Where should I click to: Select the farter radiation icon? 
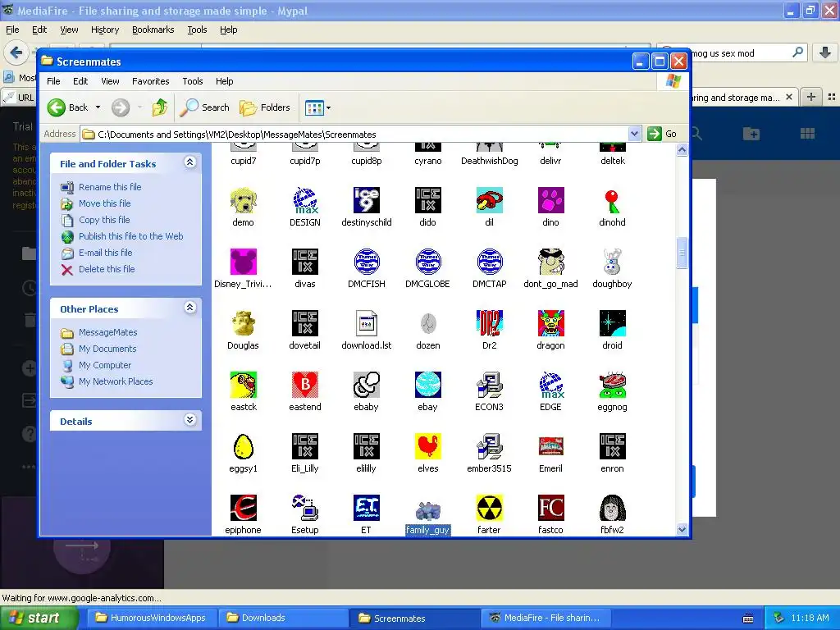click(x=489, y=509)
